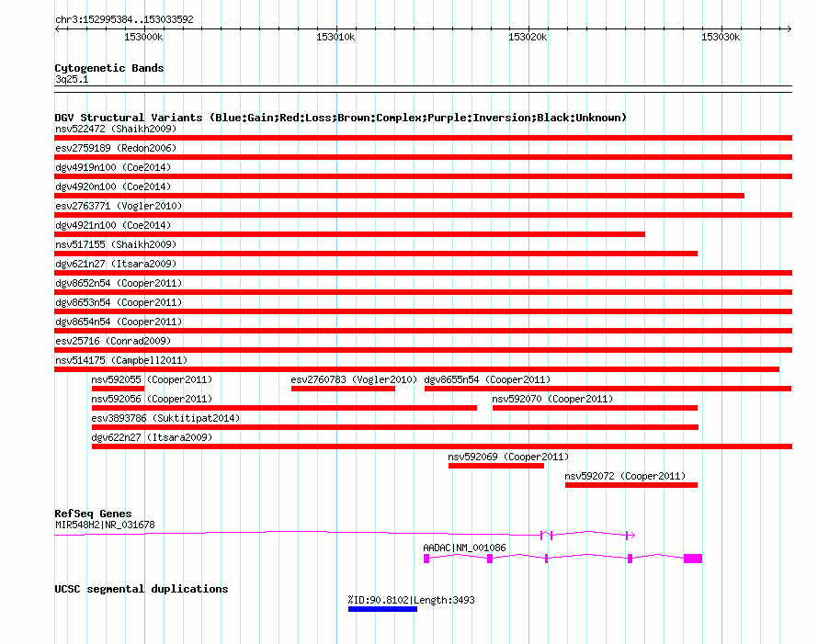Click the dgv4920n100 (Coe2014) variant label

click(x=113, y=186)
